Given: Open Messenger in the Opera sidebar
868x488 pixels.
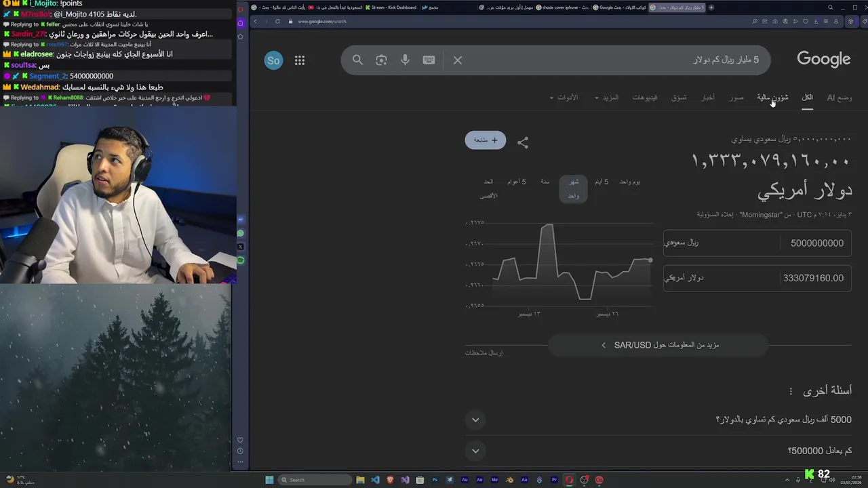Looking at the screenshot, I should 241,220.
